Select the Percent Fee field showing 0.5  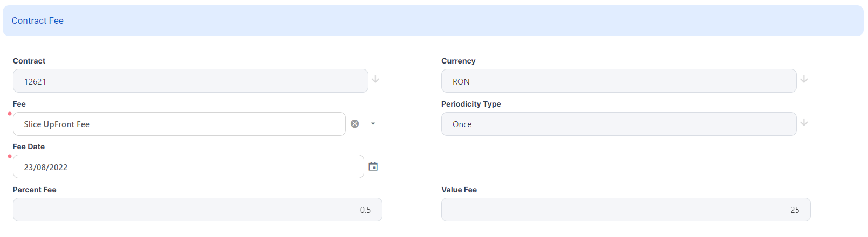coord(197,210)
